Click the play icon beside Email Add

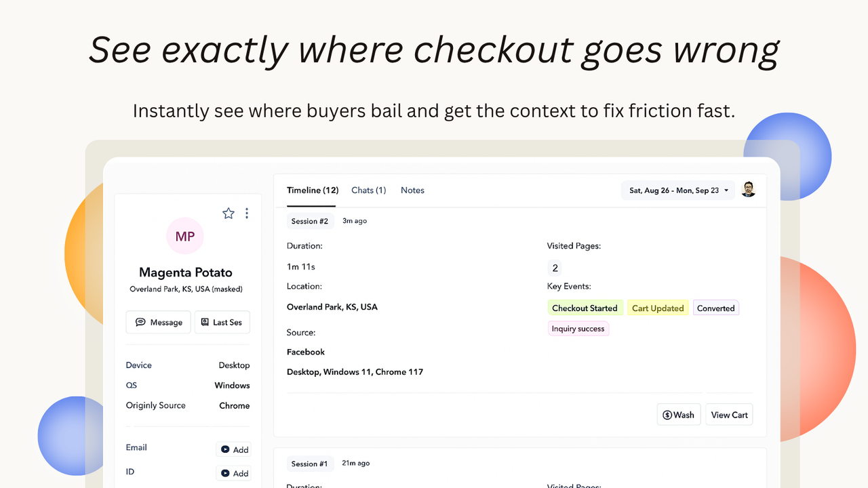click(x=225, y=449)
